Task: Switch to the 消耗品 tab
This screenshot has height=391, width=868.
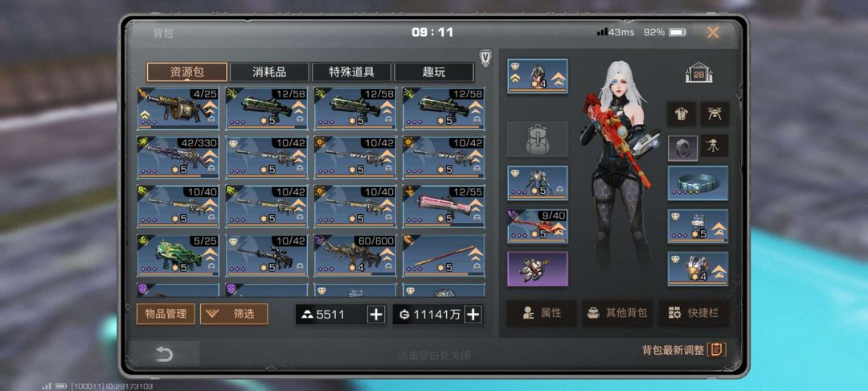Action: click(269, 72)
